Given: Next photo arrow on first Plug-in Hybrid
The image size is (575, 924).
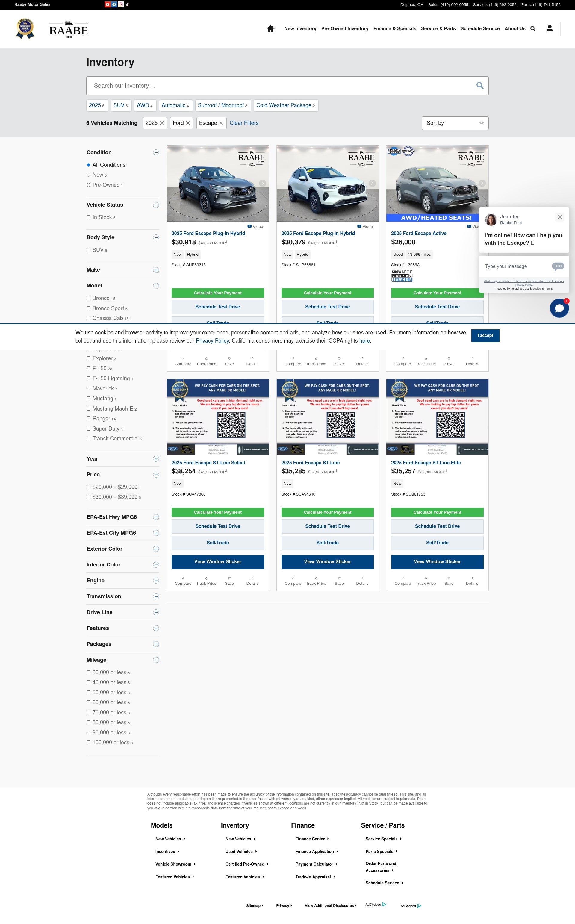Looking at the screenshot, I should (262, 183).
